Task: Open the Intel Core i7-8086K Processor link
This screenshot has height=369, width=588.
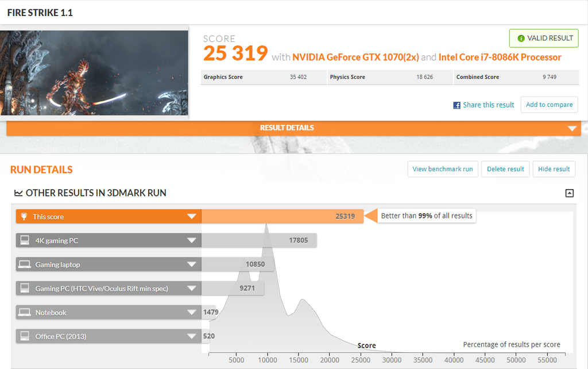Action: pos(500,57)
